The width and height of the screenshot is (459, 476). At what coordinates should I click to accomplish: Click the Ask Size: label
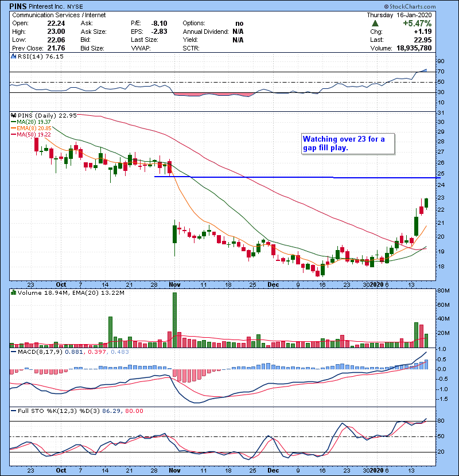(x=94, y=32)
